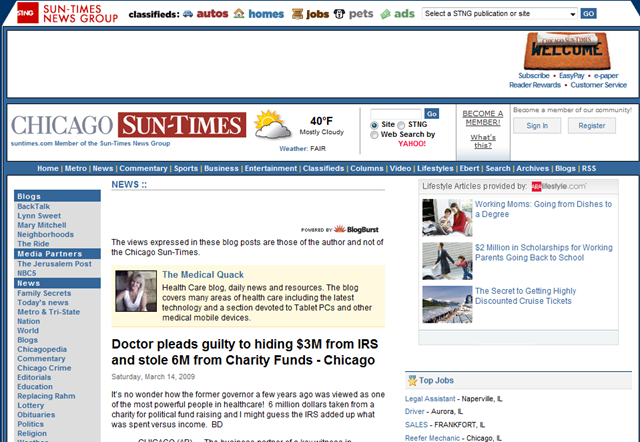Click the NBC5 sidebar link
Viewport: 640px width, 442px height.
pos(27,273)
